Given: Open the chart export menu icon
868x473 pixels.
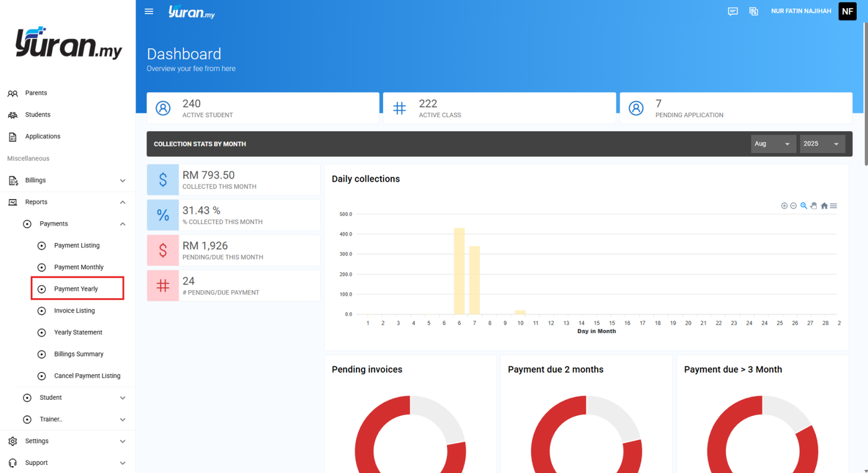Looking at the screenshot, I should coord(833,206).
